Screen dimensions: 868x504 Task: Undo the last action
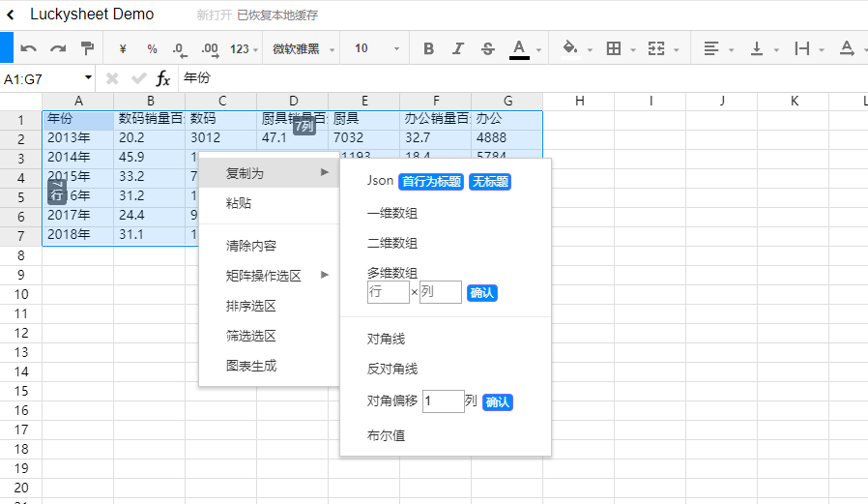28,48
